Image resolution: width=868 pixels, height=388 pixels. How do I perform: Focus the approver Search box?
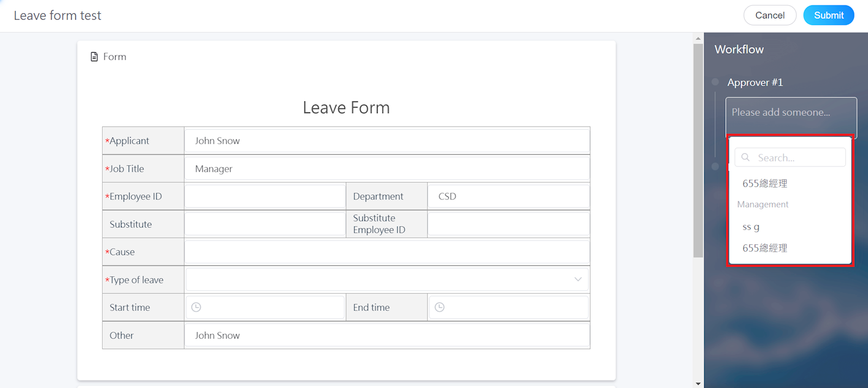click(x=797, y=158)
